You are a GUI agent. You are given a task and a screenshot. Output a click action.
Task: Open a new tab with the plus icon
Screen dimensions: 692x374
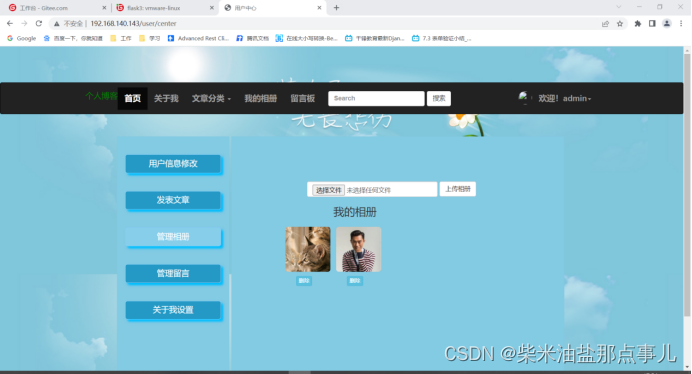(336, 8)
